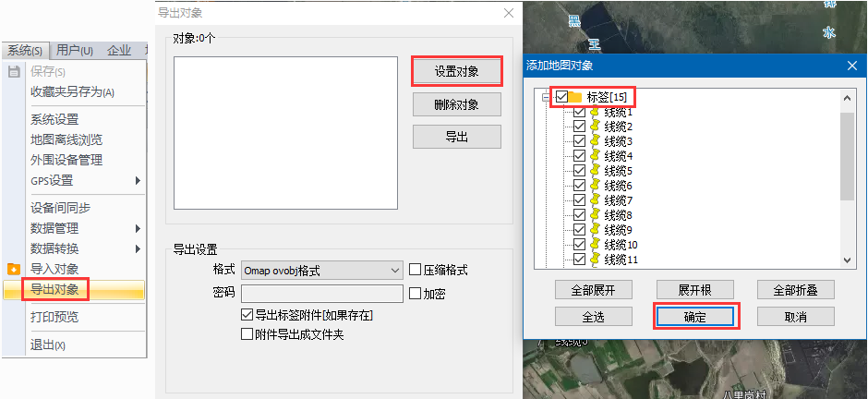Click the yellow pin icon of 线缆1
Image resolution: width=868 pixels, height=399 pixels.
(595, 112)
